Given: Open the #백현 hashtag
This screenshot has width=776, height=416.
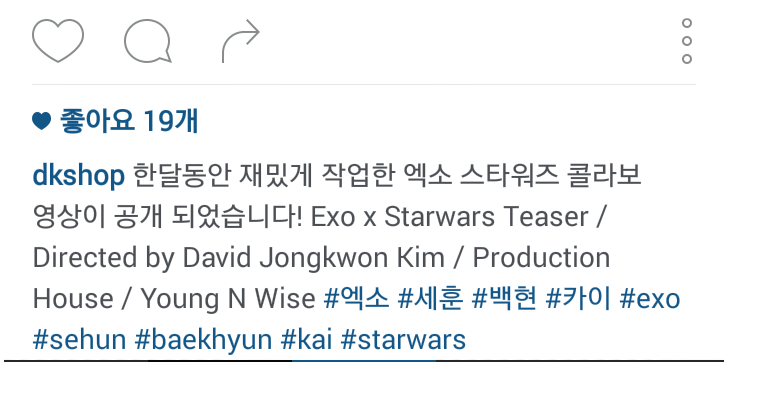Looking at the screenshot, I should 504,298.
